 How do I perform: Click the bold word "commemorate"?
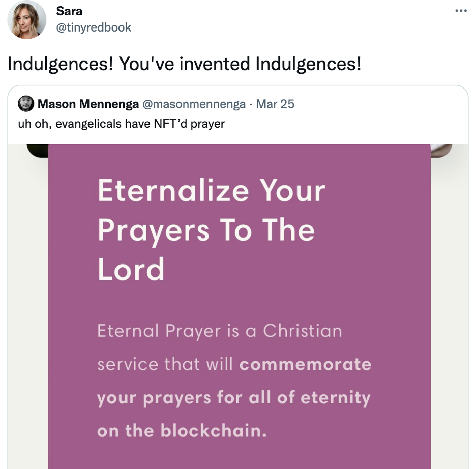click(305, 364)
